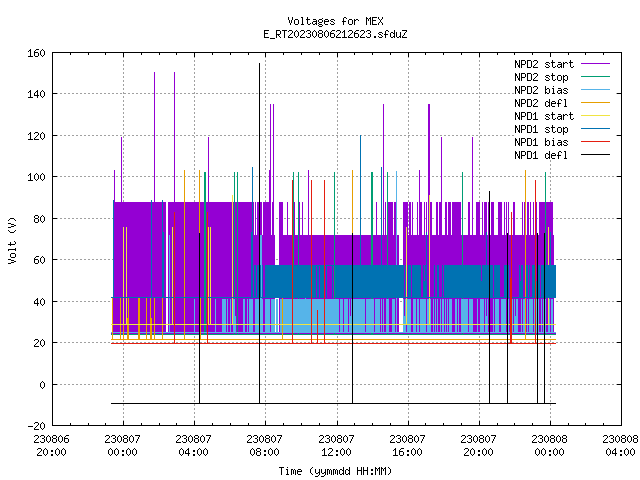Image resolution: width=640 pixels, height=480 pixels.
Task: Click the x-axis tick '230807 20:00'
Action: coord(478,445)
